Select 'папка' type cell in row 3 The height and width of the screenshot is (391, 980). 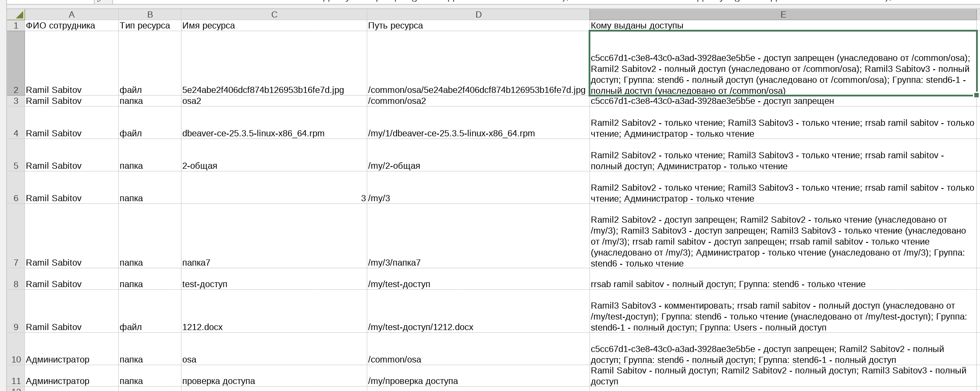150,101
